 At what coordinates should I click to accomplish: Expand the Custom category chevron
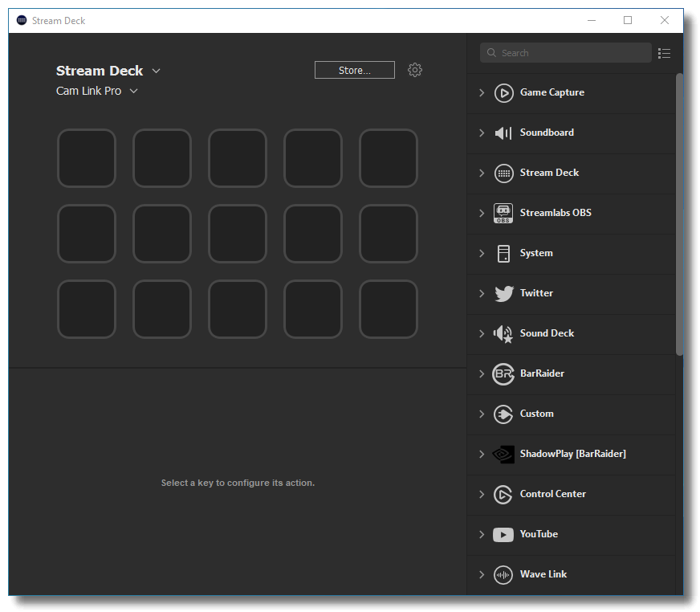coord(482,414)
